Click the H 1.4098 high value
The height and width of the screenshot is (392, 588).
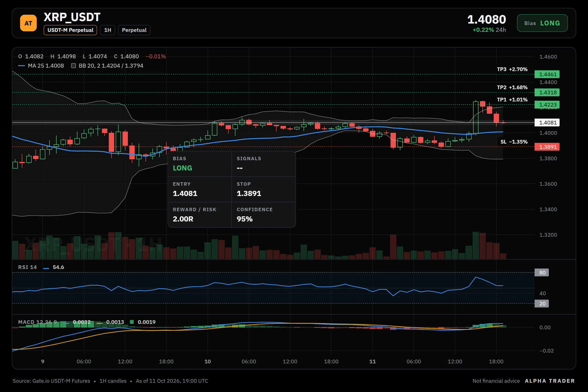pyautogui.click(x=63, y=57)
